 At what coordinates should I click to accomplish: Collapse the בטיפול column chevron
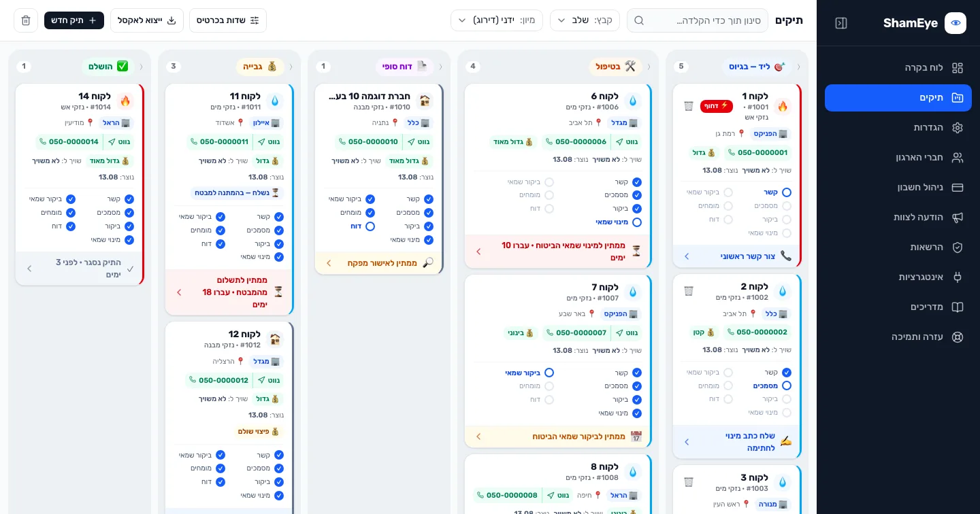649,67
